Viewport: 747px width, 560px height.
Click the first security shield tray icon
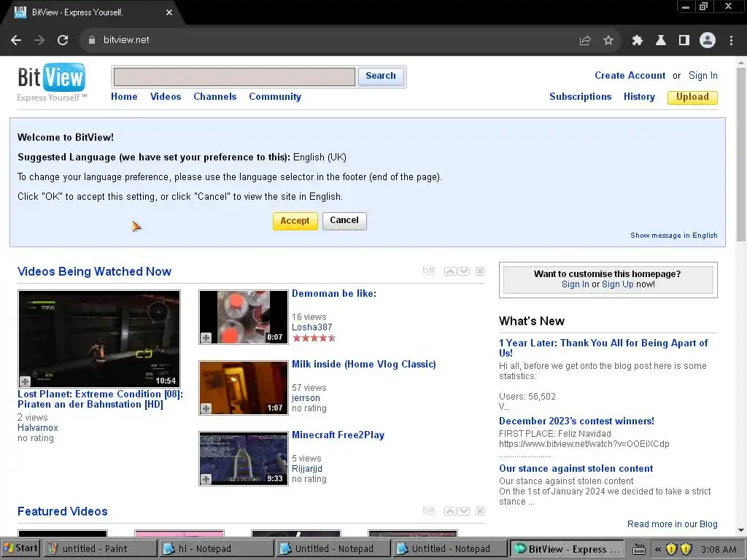pyautogui.click(x=671, y=549)
